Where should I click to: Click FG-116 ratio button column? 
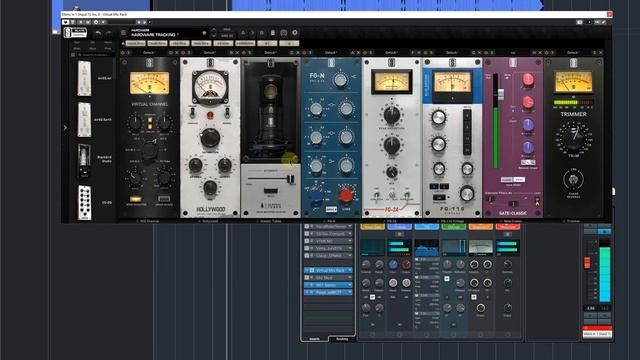pos(467,131)
